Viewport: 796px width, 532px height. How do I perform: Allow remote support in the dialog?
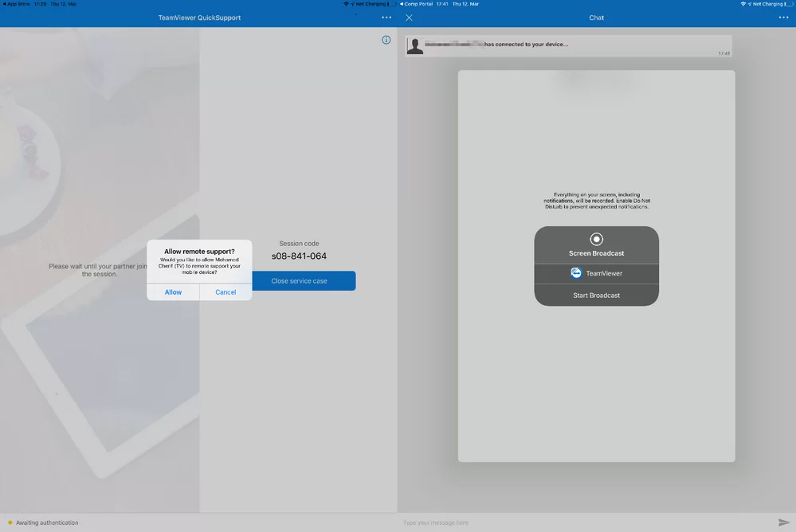(173, 291)
